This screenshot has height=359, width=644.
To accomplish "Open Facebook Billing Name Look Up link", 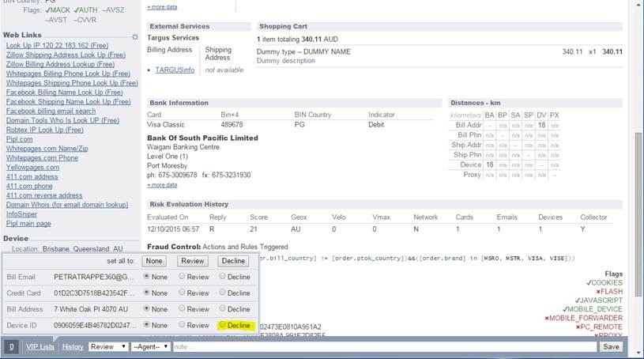I will point(65,92).
